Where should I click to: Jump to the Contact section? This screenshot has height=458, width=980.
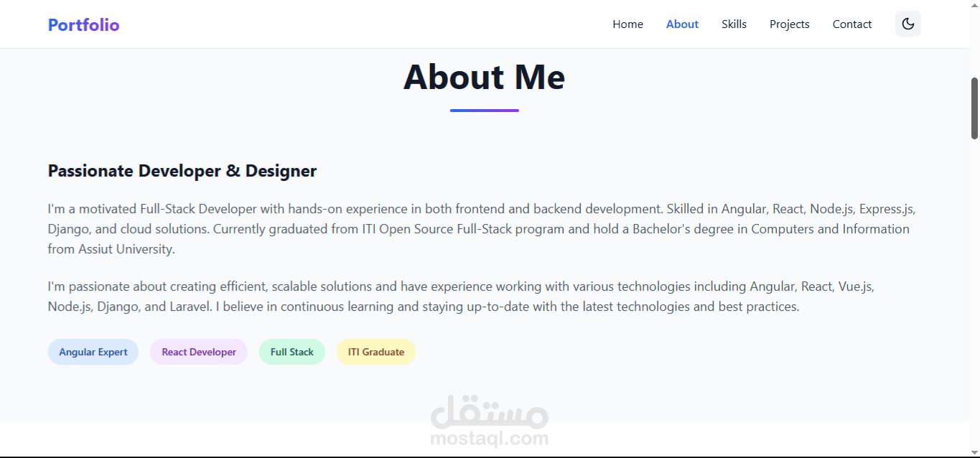(852, 24)
